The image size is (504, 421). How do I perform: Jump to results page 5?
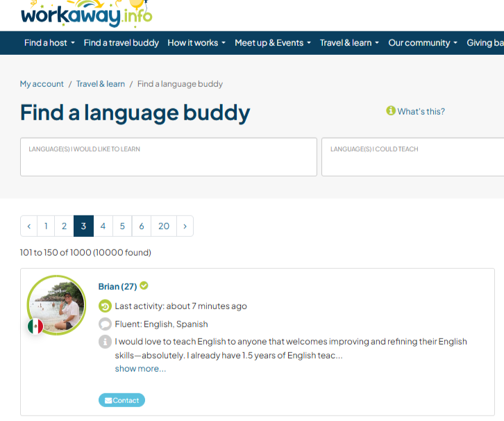click(x=122, y=226)
